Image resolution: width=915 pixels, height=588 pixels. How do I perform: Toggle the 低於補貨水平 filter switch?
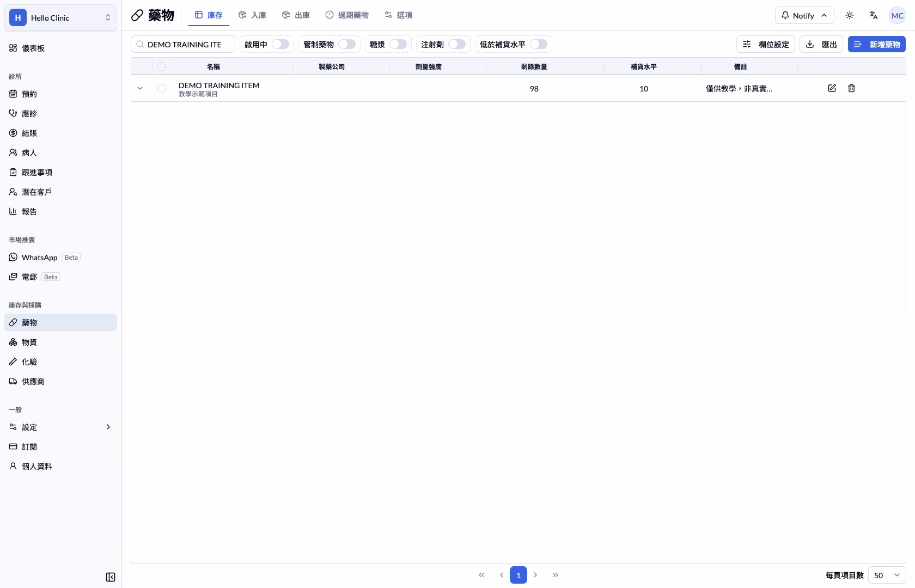tap(539, 44)
